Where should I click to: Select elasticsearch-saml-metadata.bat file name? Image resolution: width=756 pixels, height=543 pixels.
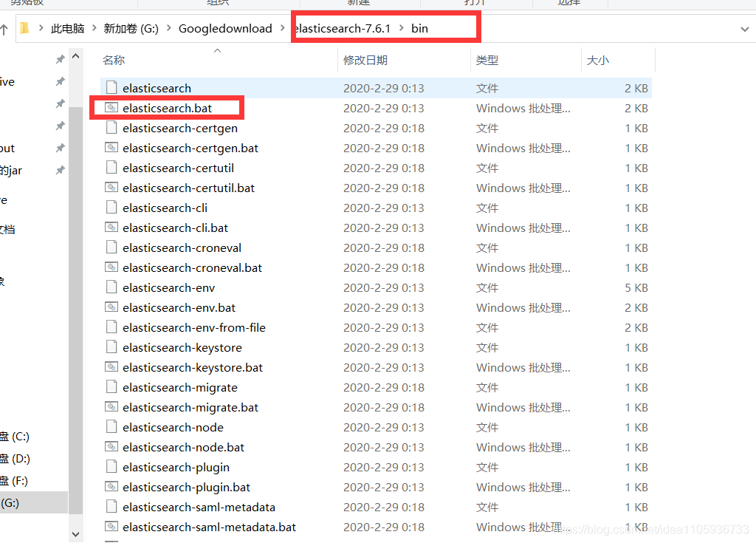(x=209, y=527)
